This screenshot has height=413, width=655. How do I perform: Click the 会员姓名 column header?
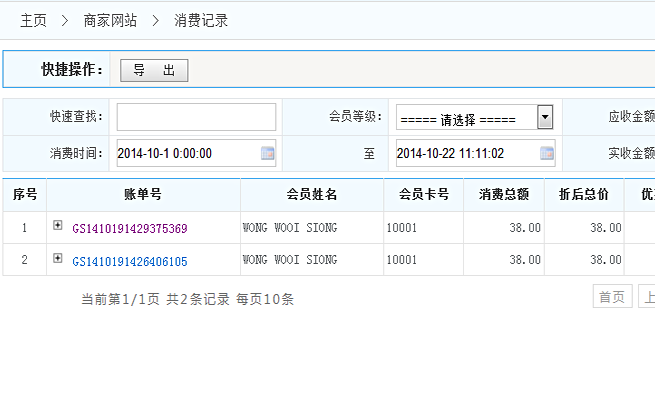coord(311,194)
